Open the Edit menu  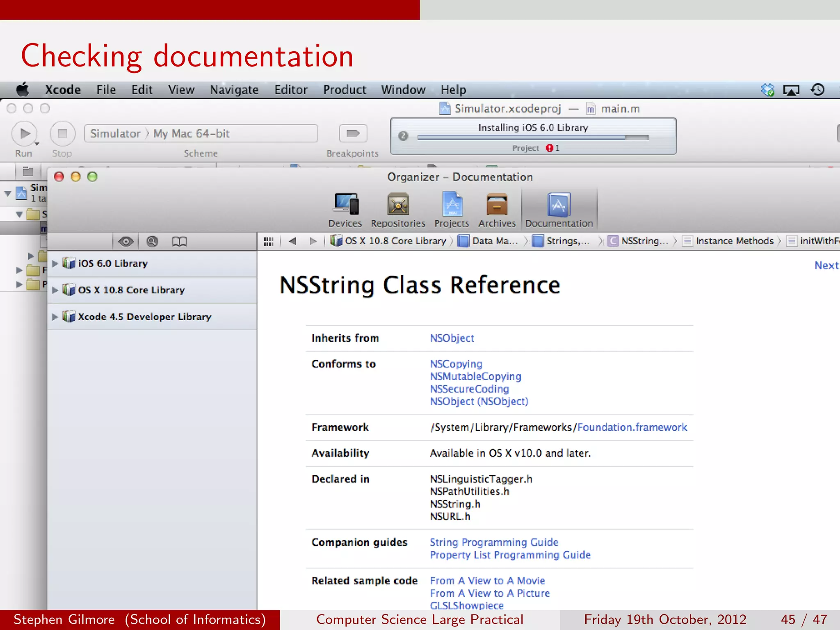point(142,90)
